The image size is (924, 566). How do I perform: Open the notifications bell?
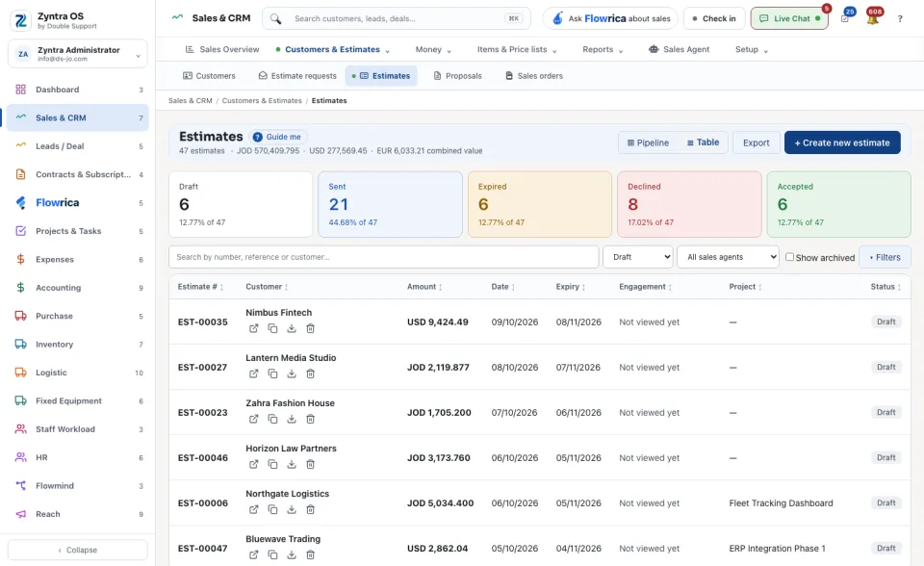tap(873, 17)
